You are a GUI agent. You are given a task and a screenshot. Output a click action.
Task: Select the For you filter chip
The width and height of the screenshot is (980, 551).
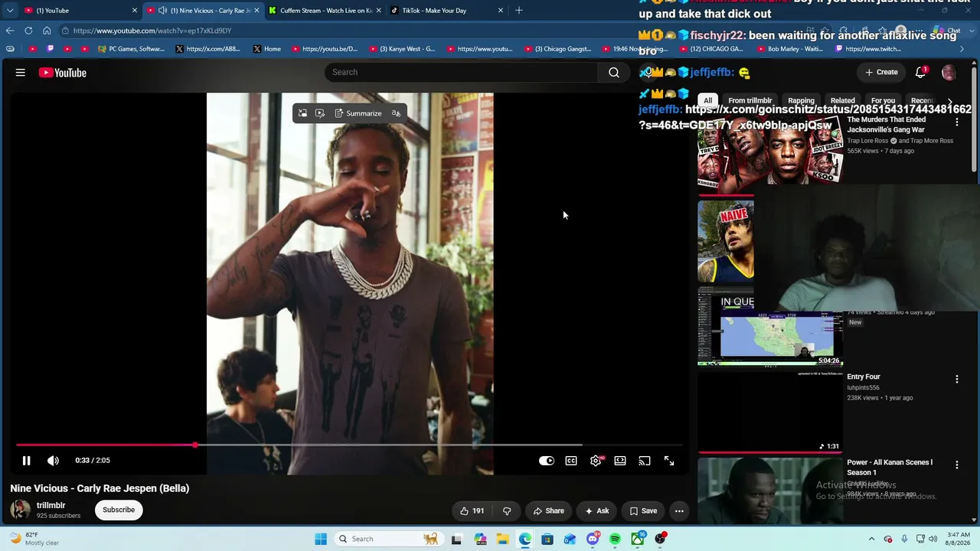point(883,100)
